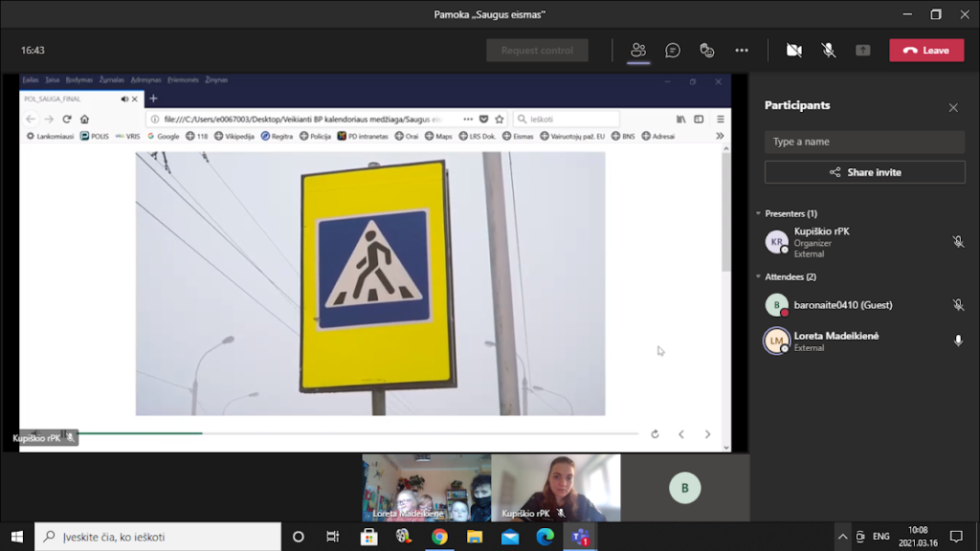Open Microsoft Teams in the taskbar
Image resolution: width=980 pixels, height=551 pixels.
[580, 537]
